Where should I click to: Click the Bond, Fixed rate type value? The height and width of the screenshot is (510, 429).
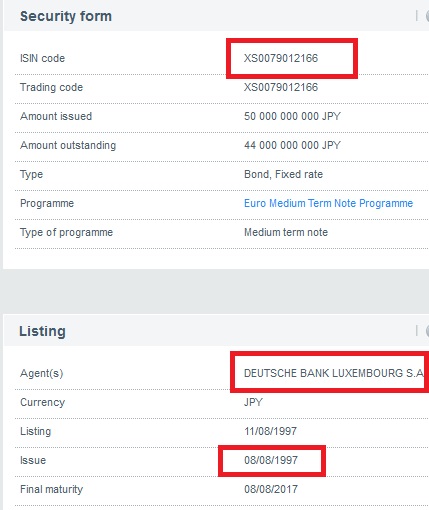tap(283, 174)
